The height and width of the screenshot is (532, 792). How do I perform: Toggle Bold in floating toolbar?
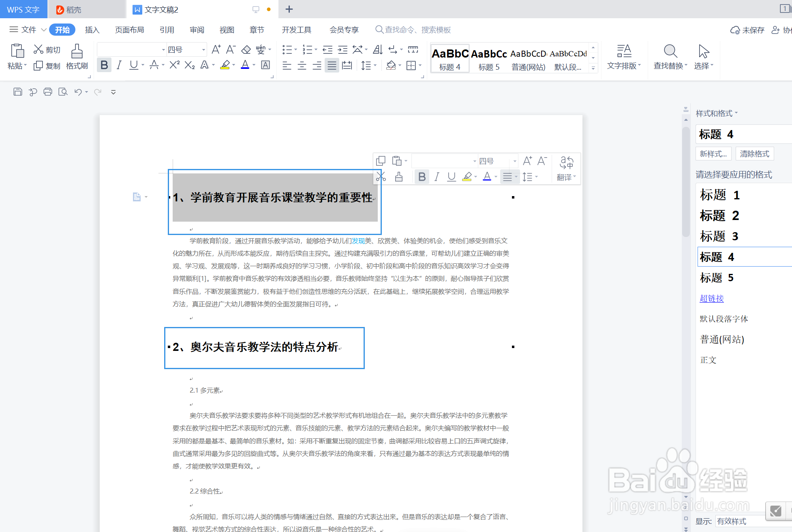click(422, 177)
